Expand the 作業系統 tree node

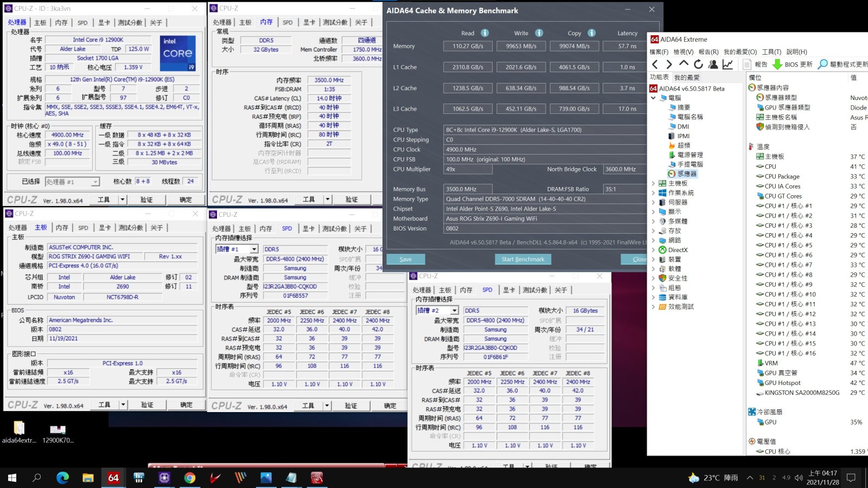click(x=653, y=193)
